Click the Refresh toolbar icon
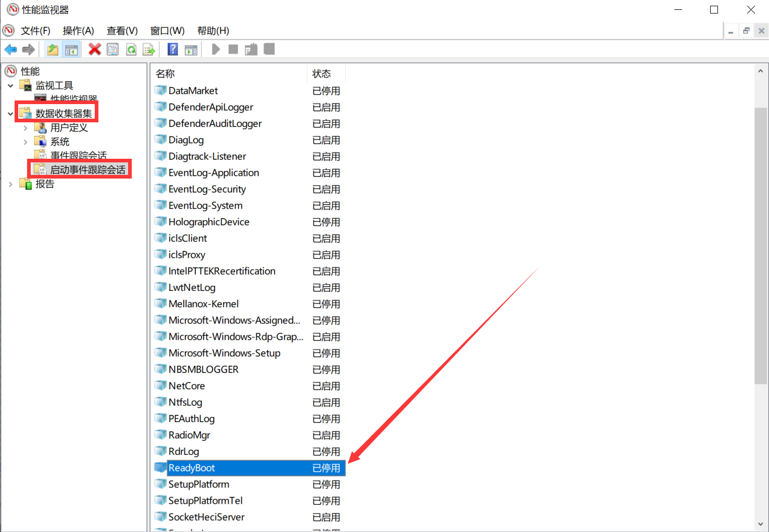The width and height of the screenshot is (769, 532). 131,49
